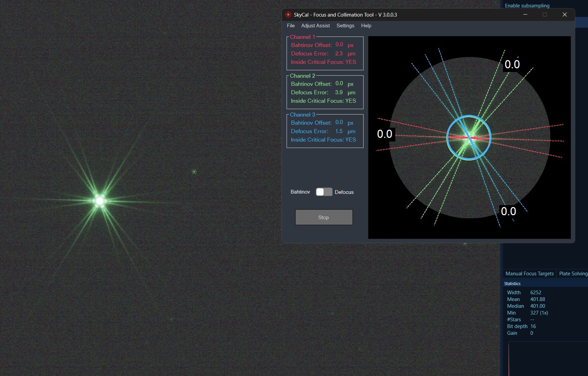
Task: Click the Channel 2 group heading
Action: [302, 76]
